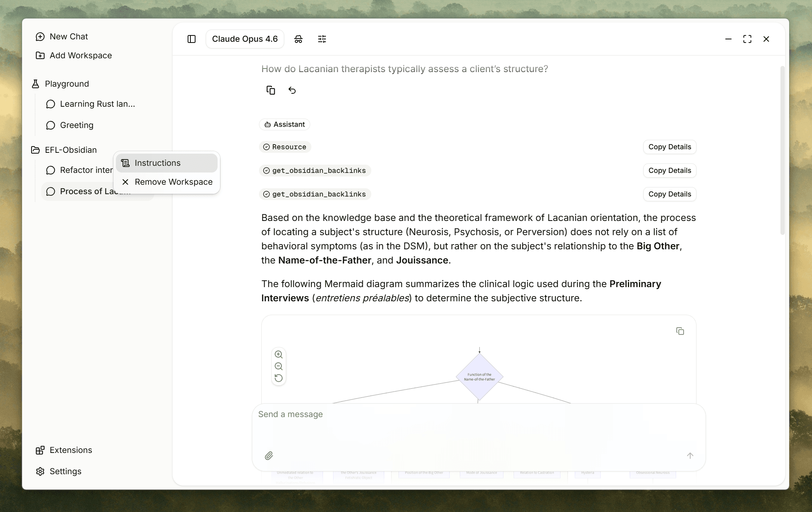Screen dimensions: 812x512
Task: Open chat settings sliders icon
Action: 322,39
